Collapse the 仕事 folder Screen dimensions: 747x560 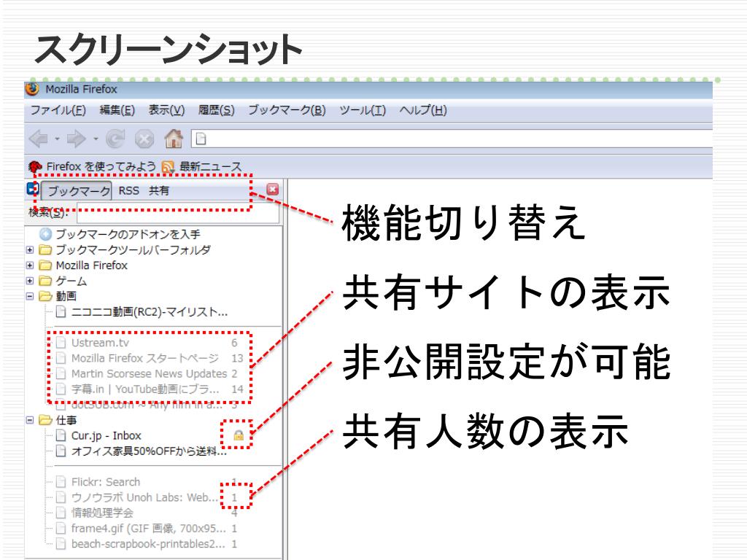coord(29,420)
